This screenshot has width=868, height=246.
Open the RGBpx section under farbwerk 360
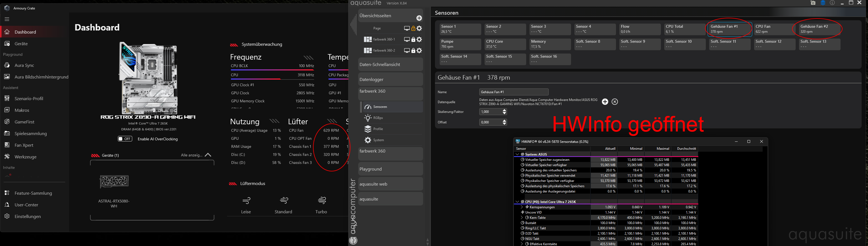pos(378,118)
